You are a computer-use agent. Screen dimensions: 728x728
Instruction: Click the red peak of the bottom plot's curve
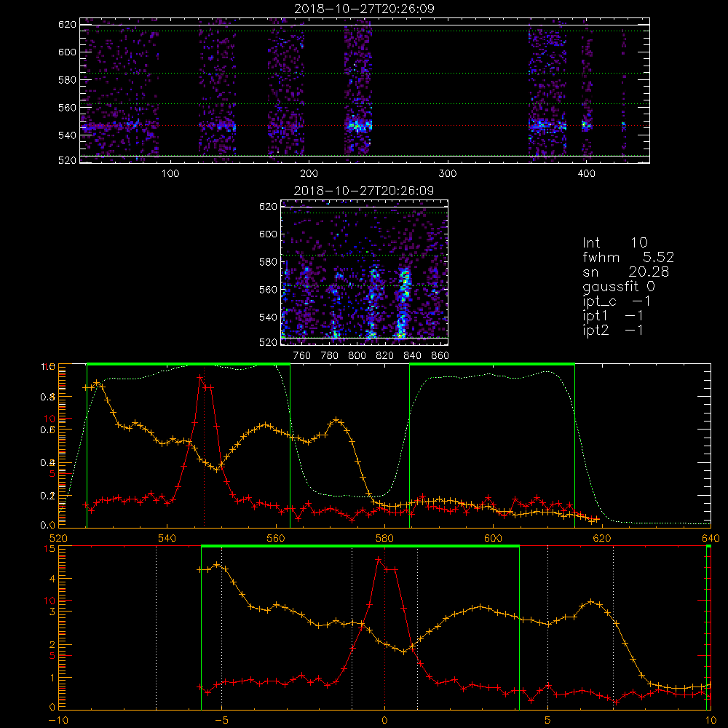(x=379, y=560)
